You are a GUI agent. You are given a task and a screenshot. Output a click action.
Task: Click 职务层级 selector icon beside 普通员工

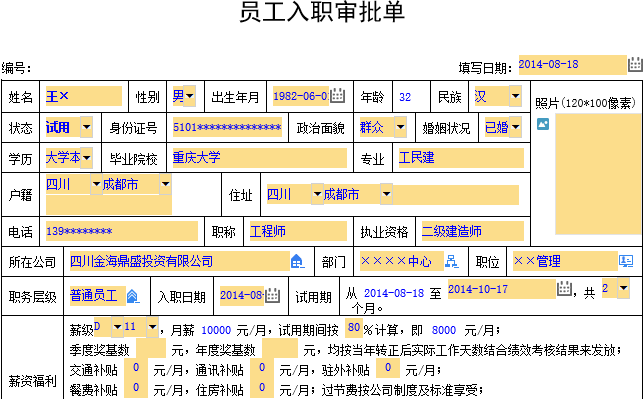click(x=133, y=296)
